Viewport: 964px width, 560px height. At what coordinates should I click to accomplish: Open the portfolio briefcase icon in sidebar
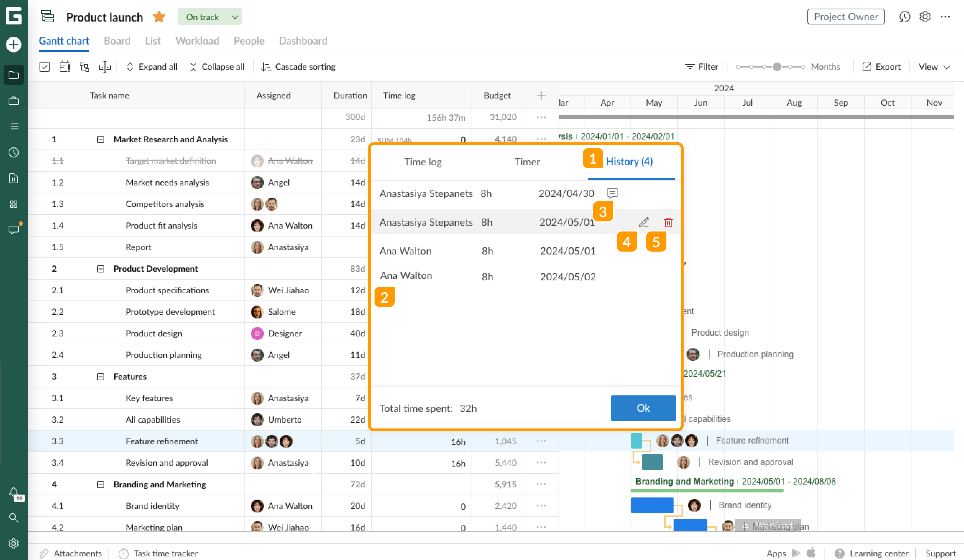coord(14,101)
